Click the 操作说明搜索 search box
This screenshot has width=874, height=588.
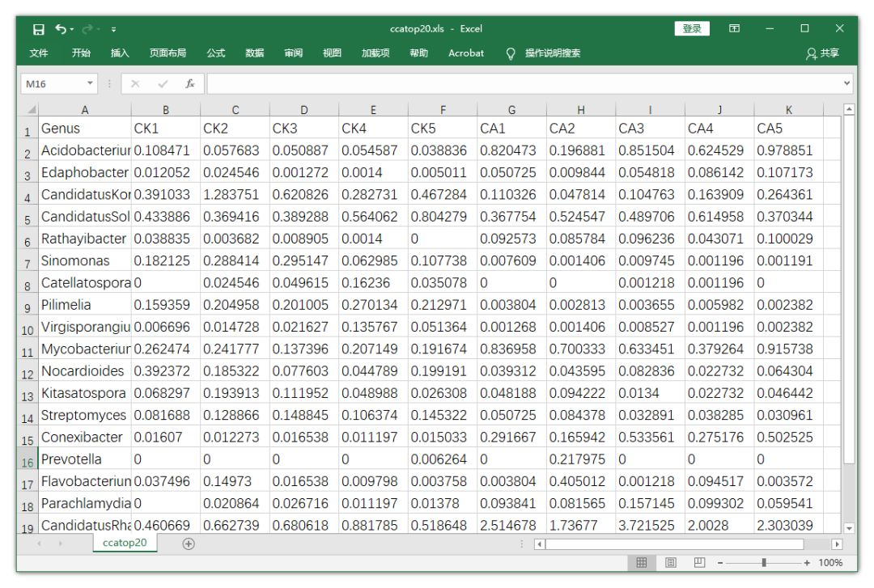[553, 53]
